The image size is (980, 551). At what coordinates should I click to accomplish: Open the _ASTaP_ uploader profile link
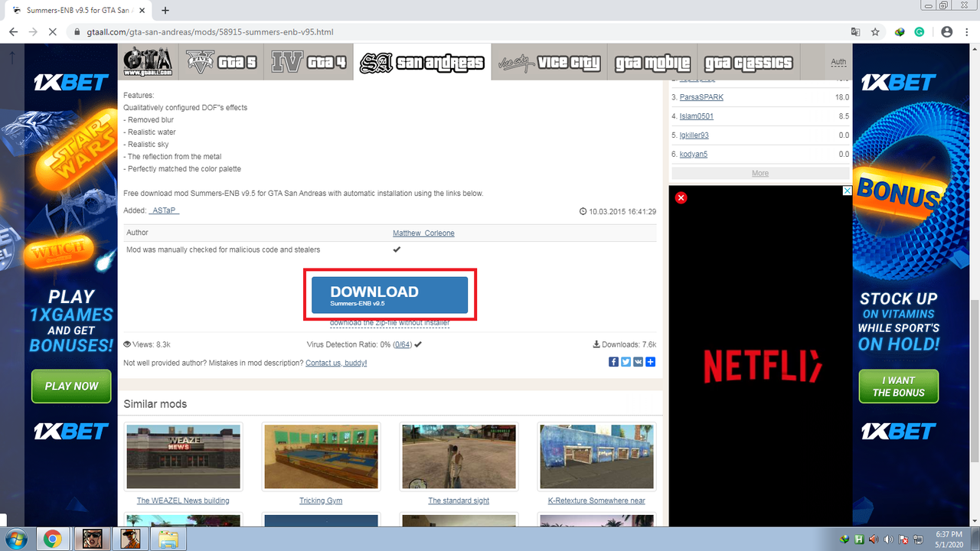(x=164, y=210)
